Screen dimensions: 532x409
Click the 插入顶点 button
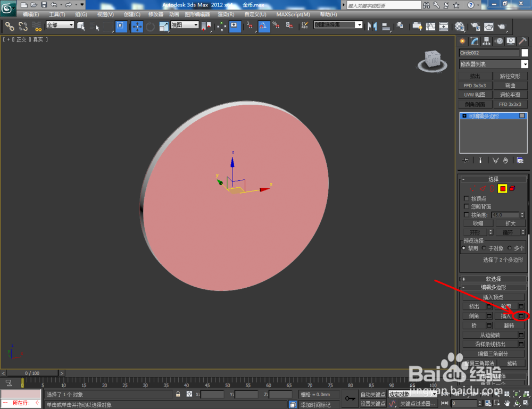point(493,297)
